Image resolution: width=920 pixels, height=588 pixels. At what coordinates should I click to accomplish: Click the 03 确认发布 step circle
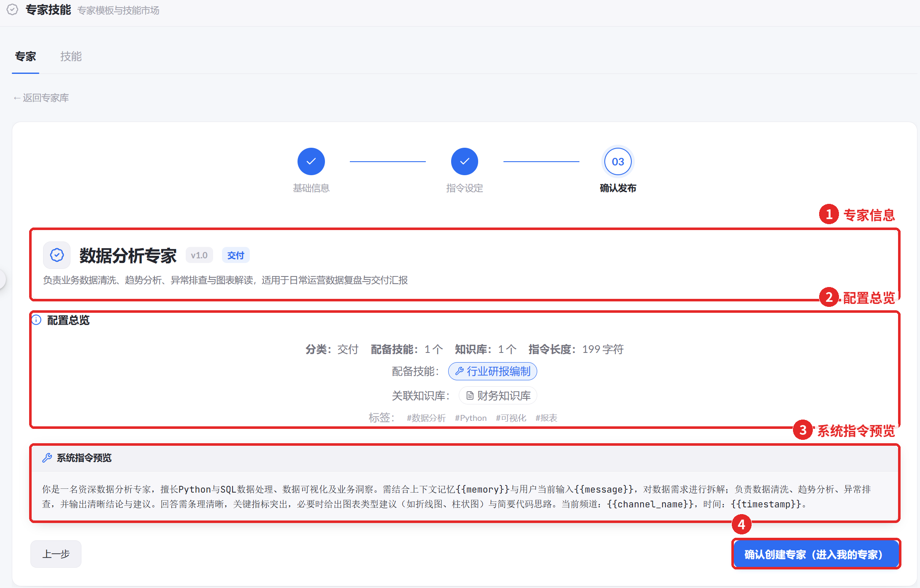[618, 161]
